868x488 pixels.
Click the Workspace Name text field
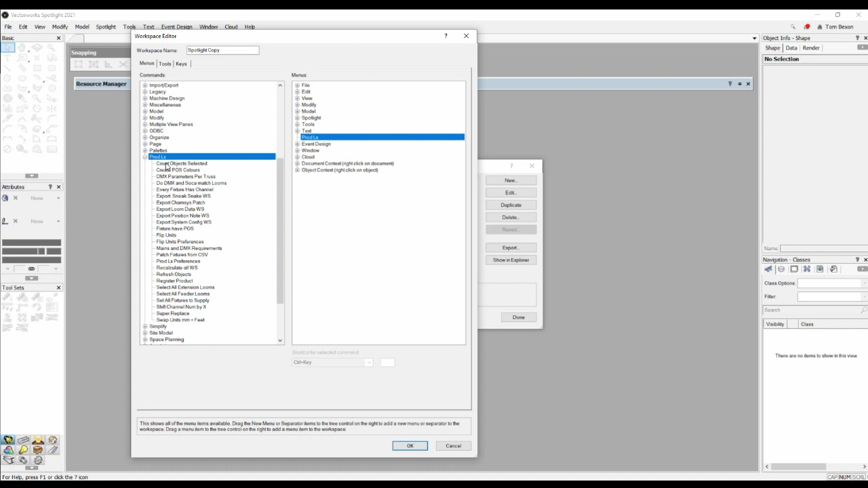tap(222, 50)
